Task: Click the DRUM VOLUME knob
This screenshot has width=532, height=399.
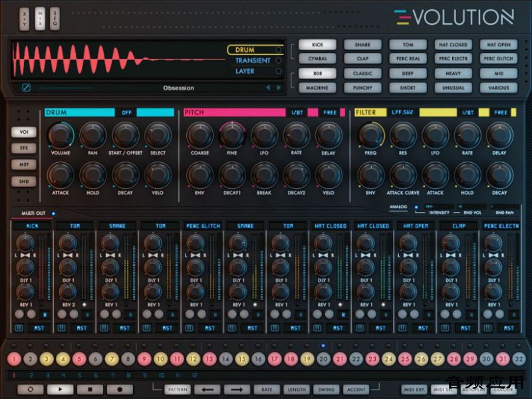Action: point(61,136)
